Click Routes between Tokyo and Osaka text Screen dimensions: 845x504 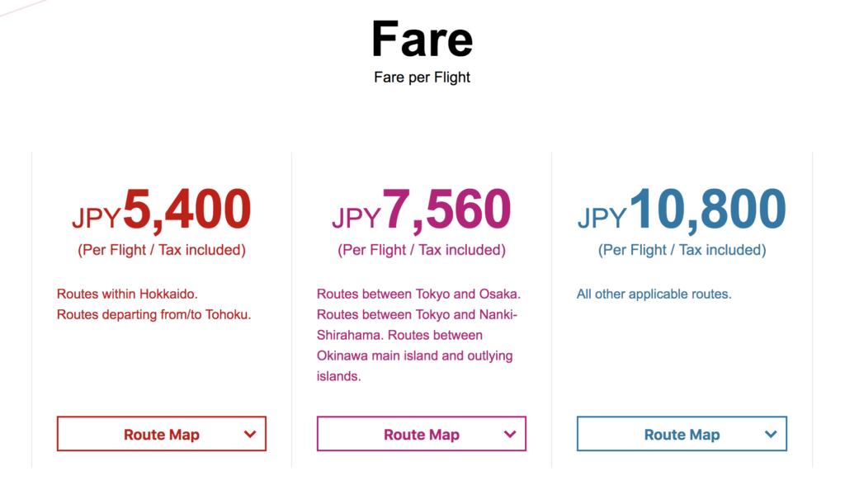[418, 294]
